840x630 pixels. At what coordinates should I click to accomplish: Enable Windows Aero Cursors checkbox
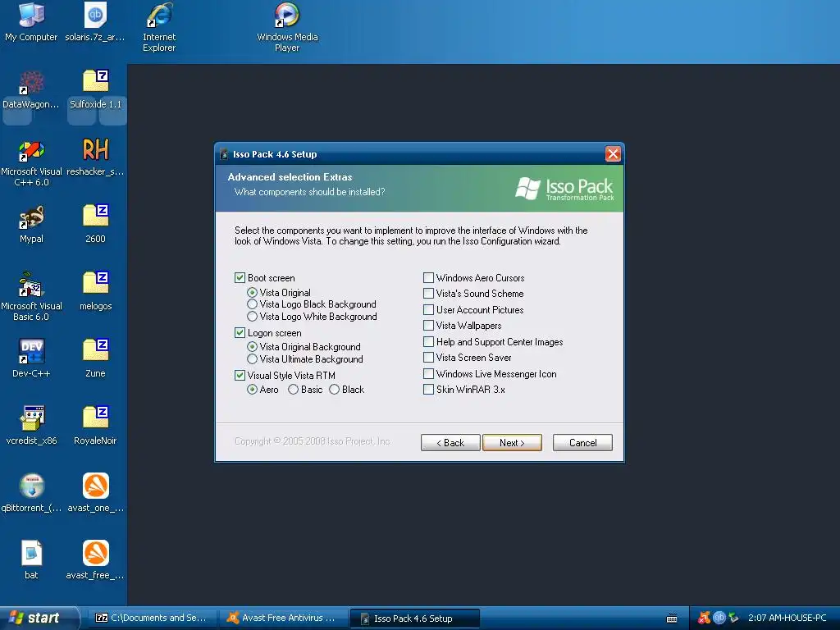pyautogui.click(x=428, y=277)
